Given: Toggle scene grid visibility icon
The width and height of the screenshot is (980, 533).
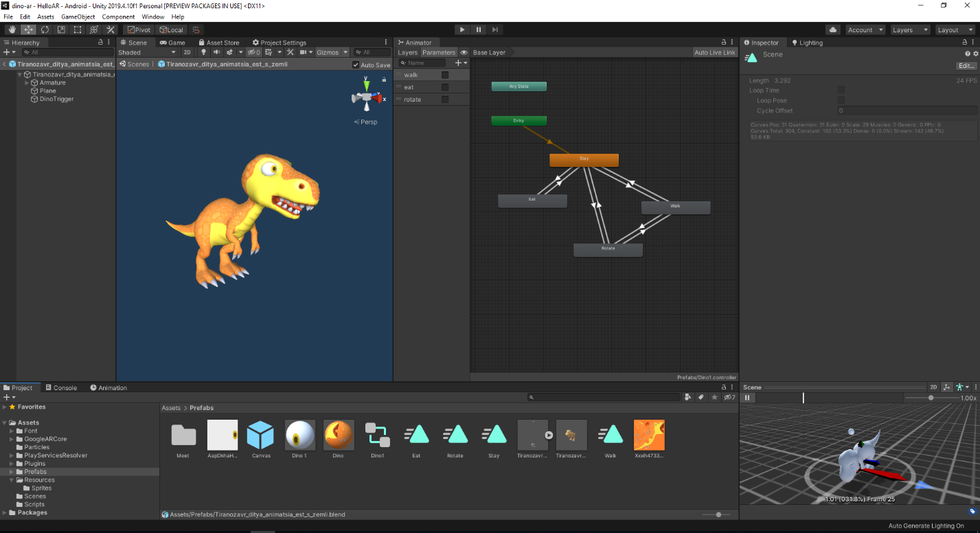Looking at the screenshot, I should (269, 52).
